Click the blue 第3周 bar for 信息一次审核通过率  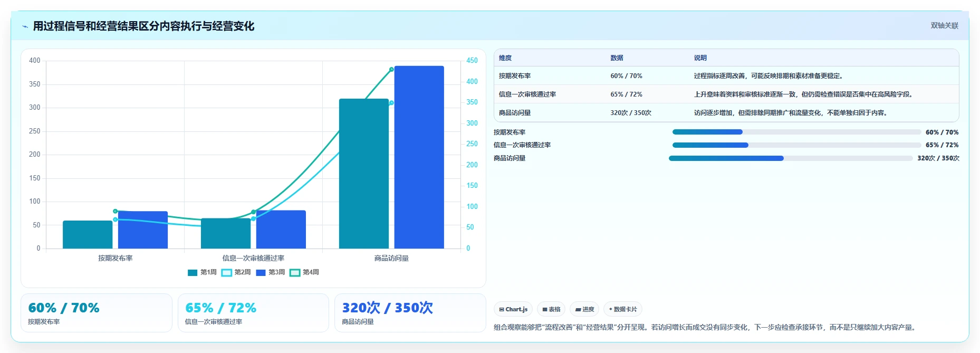[x=281, y=230]
